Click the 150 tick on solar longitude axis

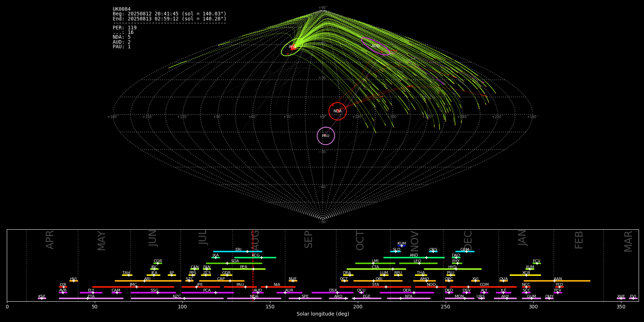(270, 307)
